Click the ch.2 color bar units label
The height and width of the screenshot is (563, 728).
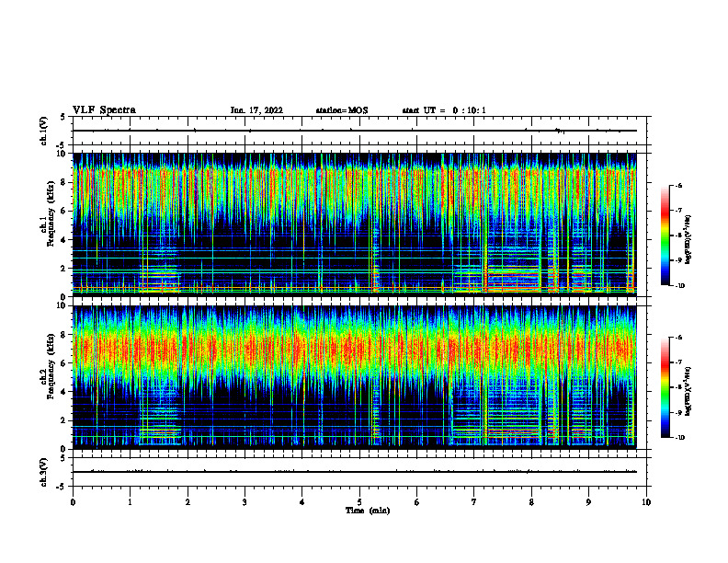[x=688, y=391]
